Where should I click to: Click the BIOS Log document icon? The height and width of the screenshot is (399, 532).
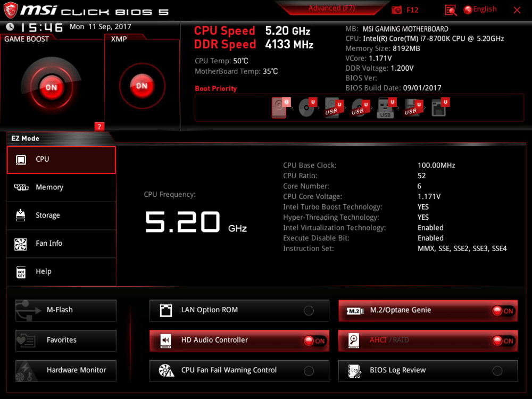354,371
